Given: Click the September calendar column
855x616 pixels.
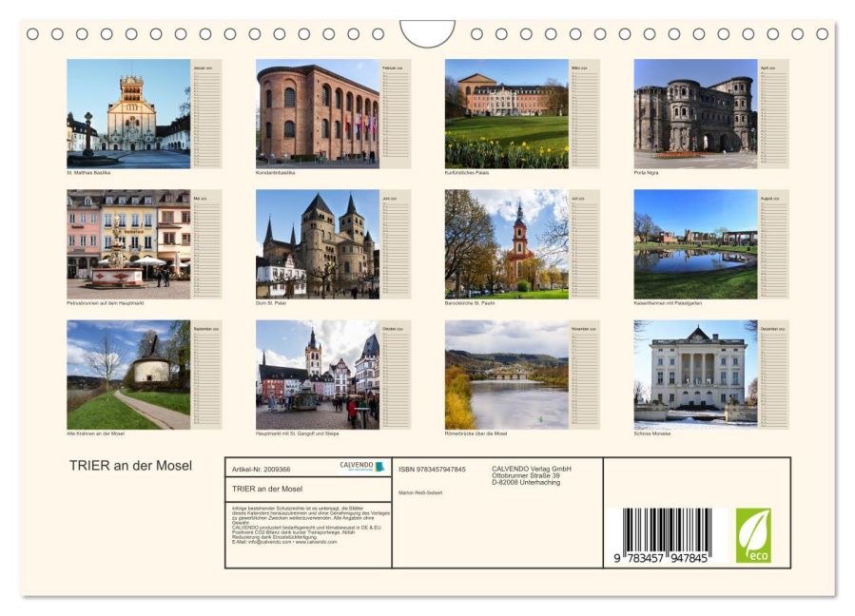Looking at the screenshot, I should point(206,375).
